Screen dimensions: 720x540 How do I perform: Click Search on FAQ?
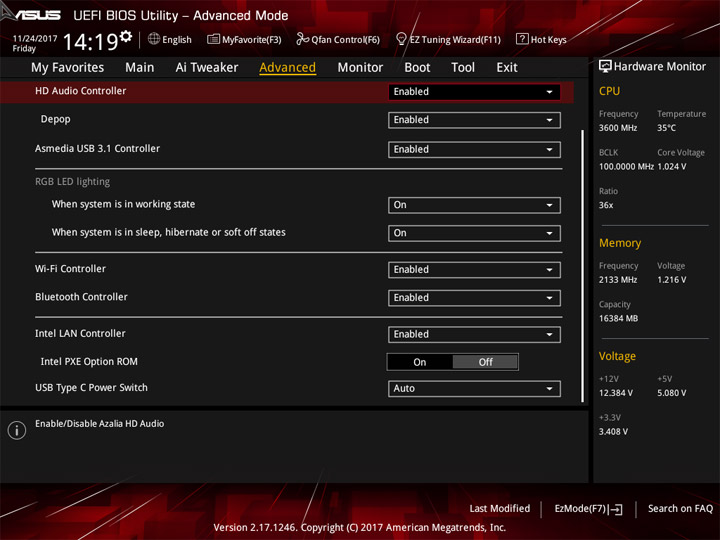(x=680, y=509)
